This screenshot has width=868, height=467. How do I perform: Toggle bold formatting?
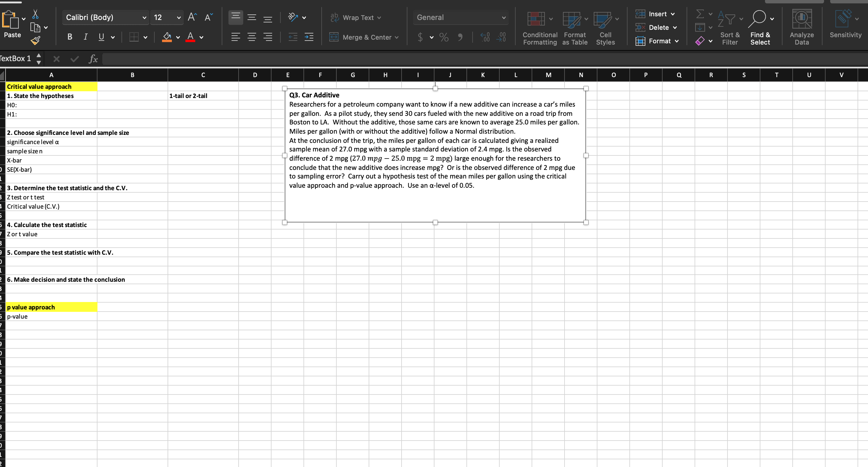click(69, 37)
